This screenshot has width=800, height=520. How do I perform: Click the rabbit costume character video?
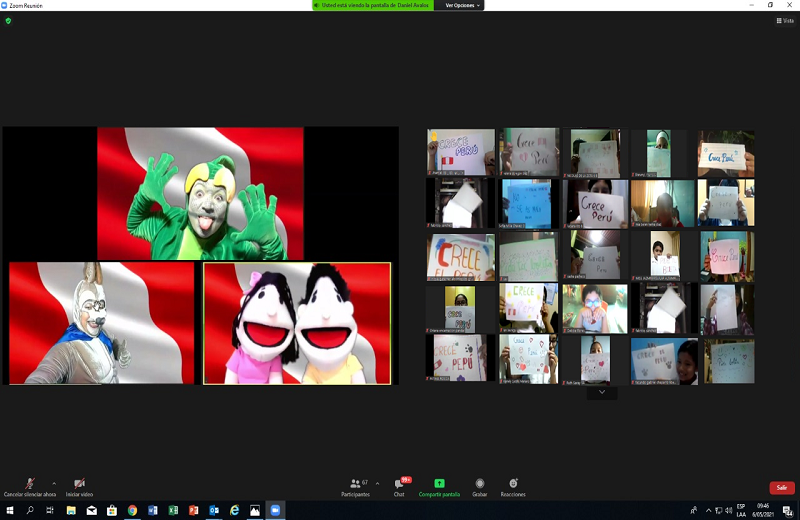pos(101,323)
